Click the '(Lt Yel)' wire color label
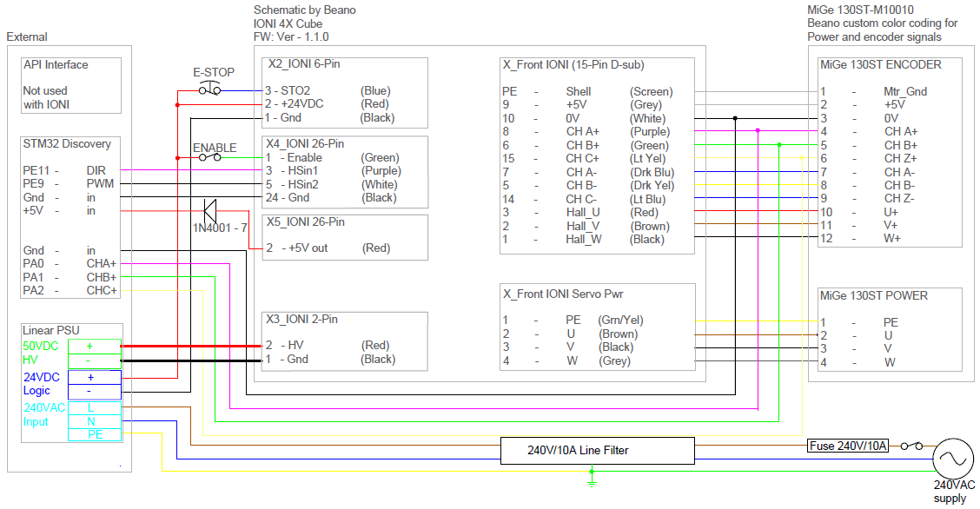 (647, 159)
